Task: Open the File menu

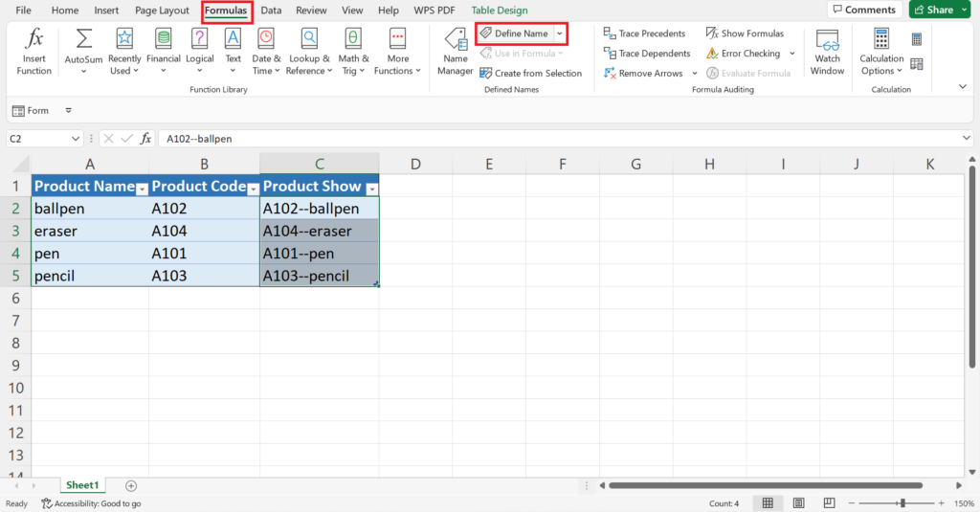Action: coord(23,10)
